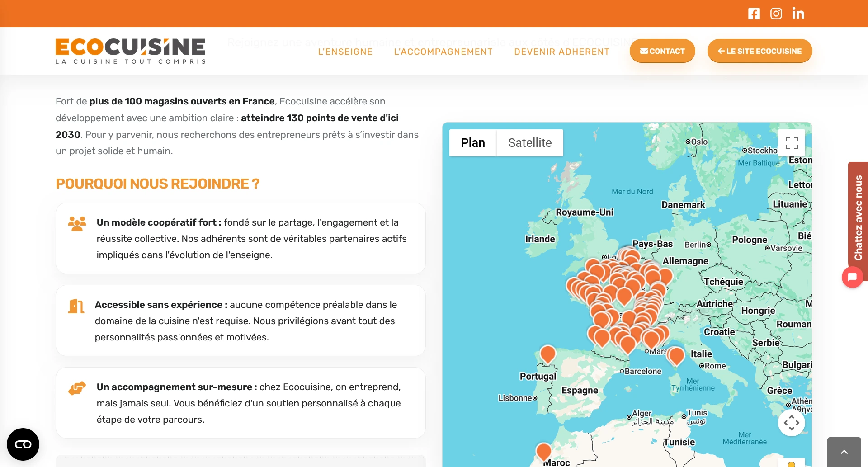Open the LinkedIn page icon

tap(798, 14)
